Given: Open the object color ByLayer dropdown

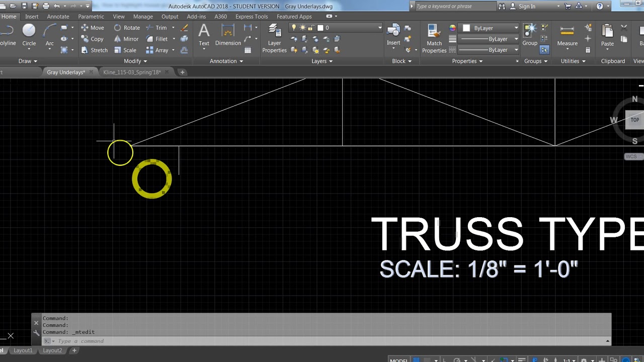Looking at the screenshot, I should 490,28.
